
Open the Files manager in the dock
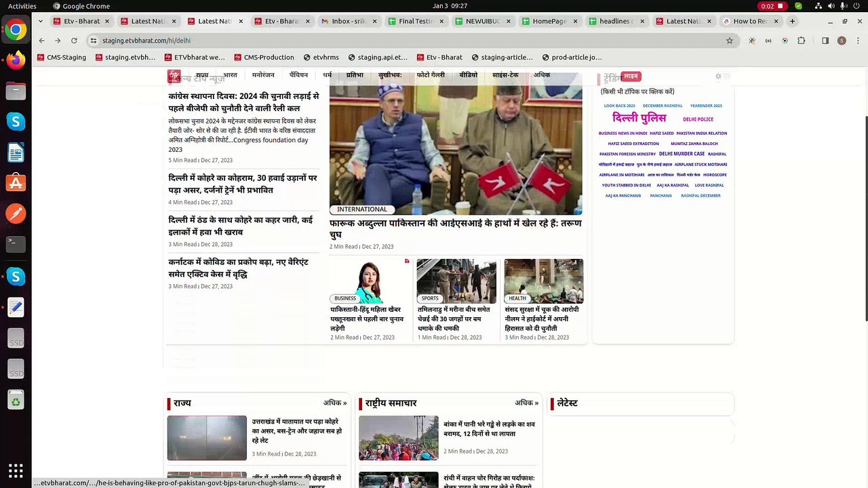[x=16, y=91]
